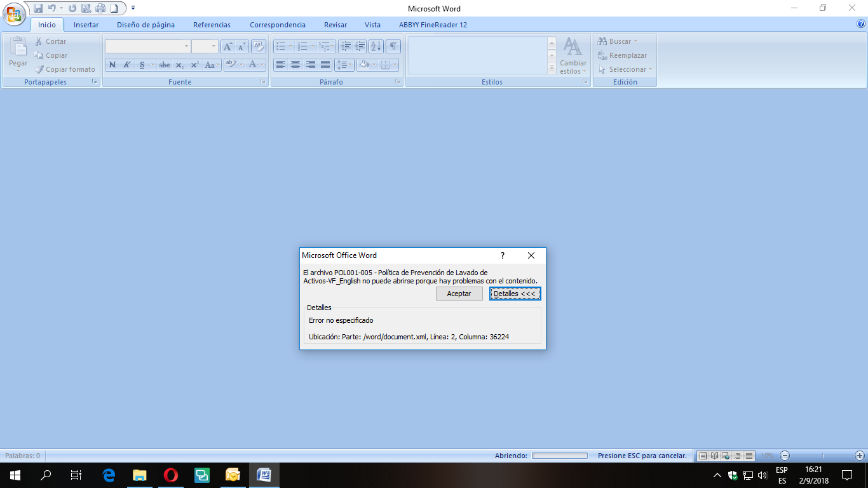Open the bullets list dropdown

pyautogui.click(x=291, y=46)
